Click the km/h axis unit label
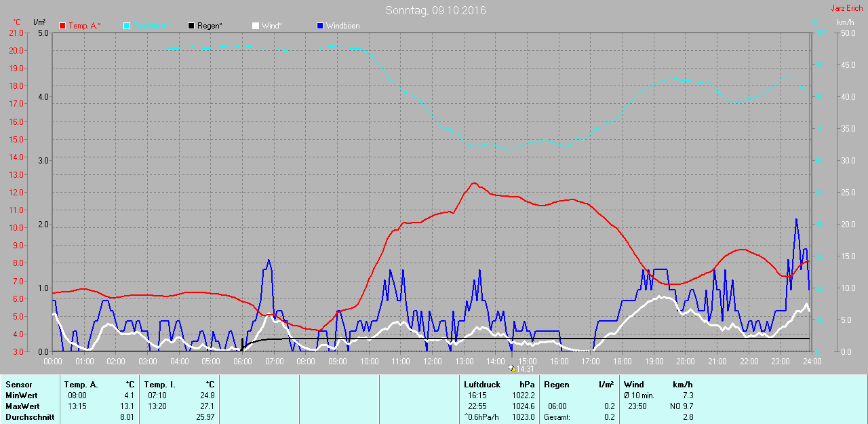The height and width of the screenshot is (424, 868). point(845,22)
